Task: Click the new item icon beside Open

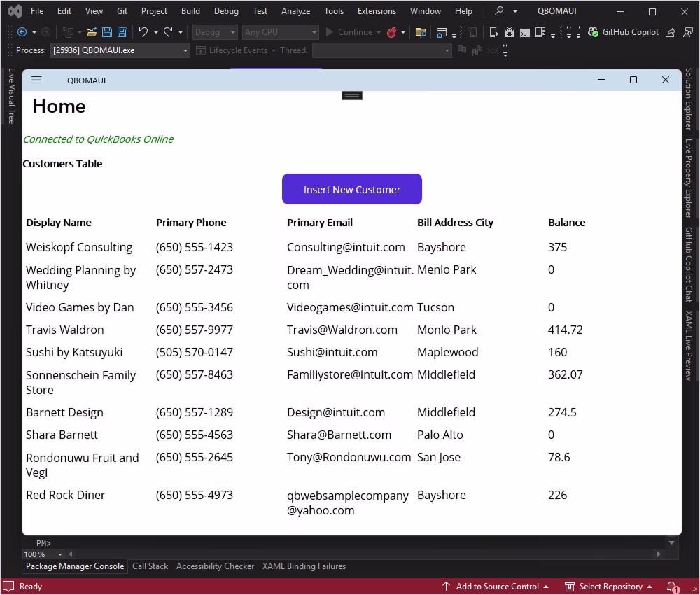Action: [68, 32]
